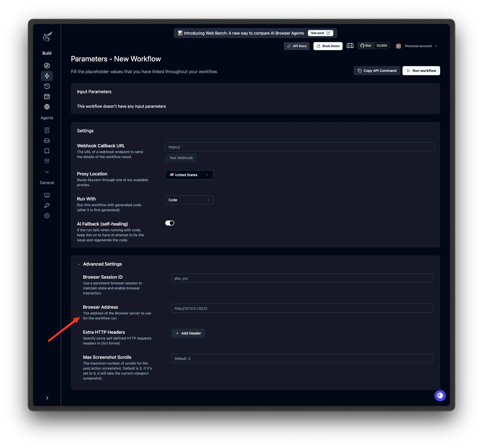Click the Run workflow button

(421, 70)
